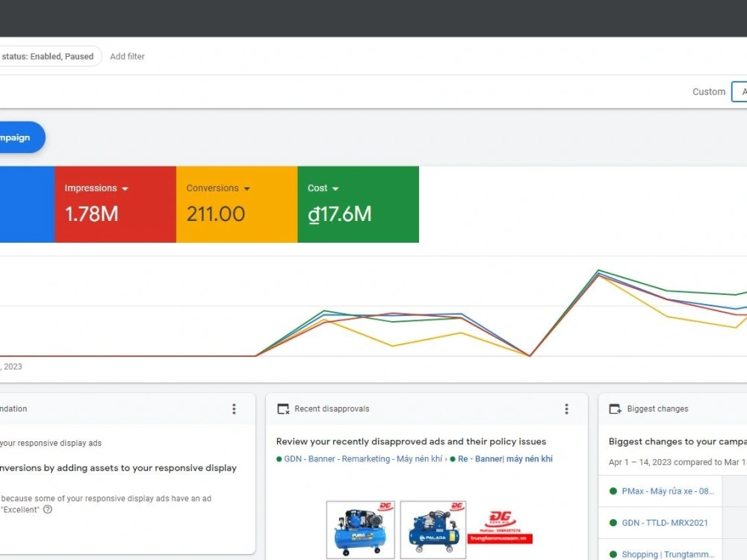Click the Palada air compressor ad thumbnail

[433, 529]
